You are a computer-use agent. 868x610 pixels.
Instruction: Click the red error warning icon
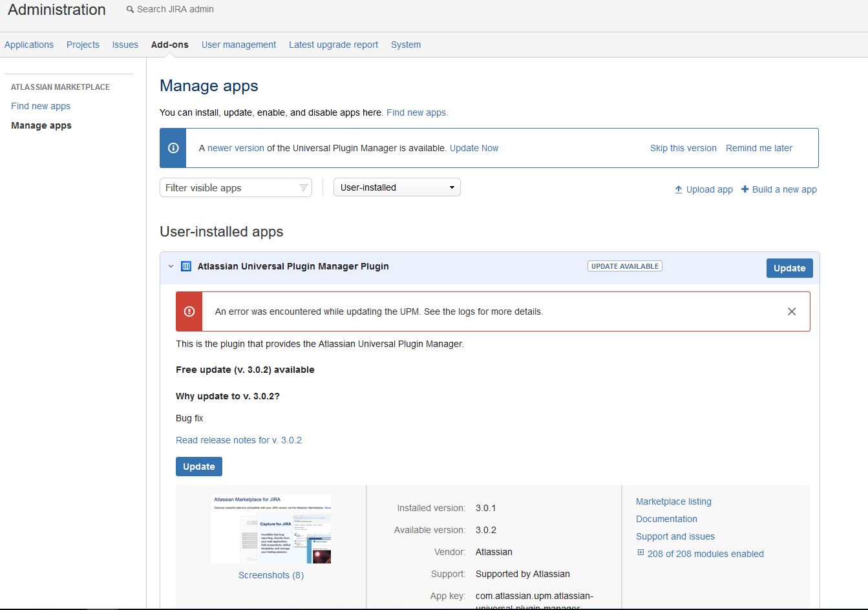tap(189, 311)
